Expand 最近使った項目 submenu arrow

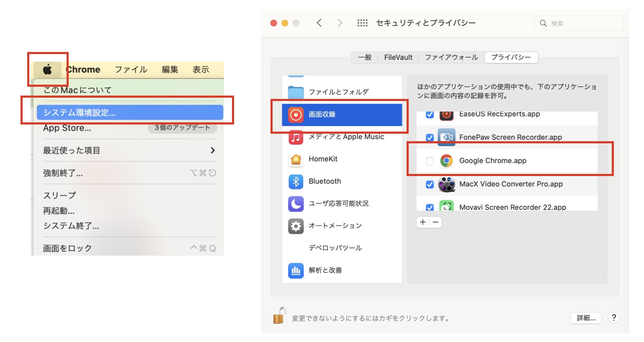[x=213, y=150]
